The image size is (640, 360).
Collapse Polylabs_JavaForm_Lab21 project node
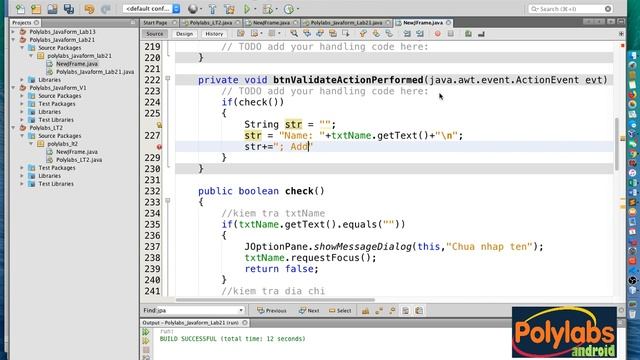pos(13,40)
